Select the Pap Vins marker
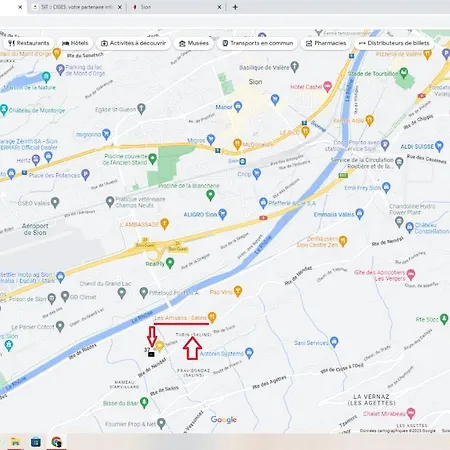 tap(237, 291)
